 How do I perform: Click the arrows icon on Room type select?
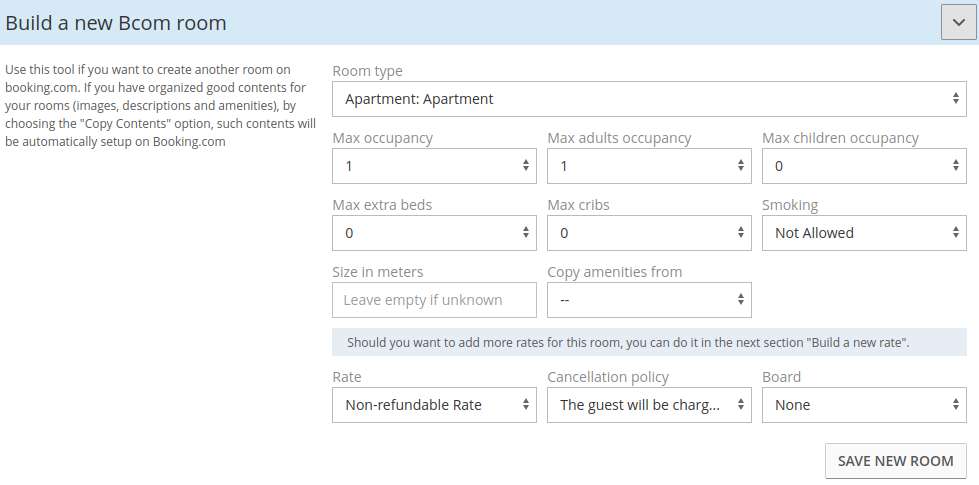955,99
